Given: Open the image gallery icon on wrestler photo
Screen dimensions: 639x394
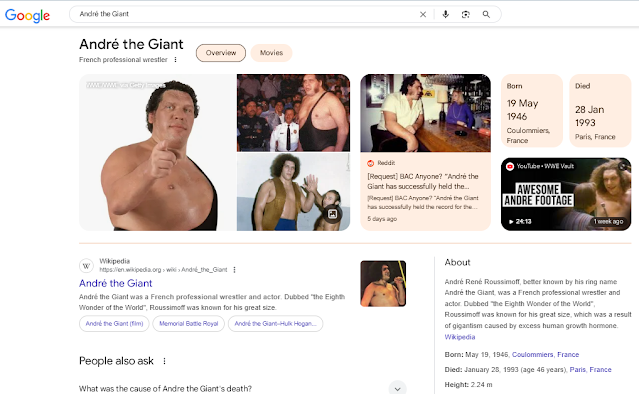Looking at the screenshot, I should [x=333, y=214].
